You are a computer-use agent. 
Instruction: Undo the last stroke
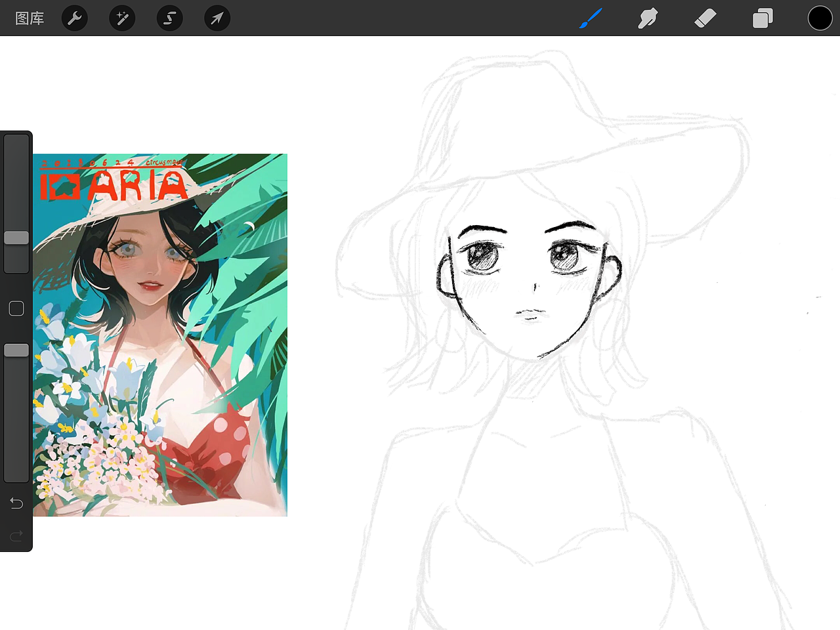tap(16, 503)
